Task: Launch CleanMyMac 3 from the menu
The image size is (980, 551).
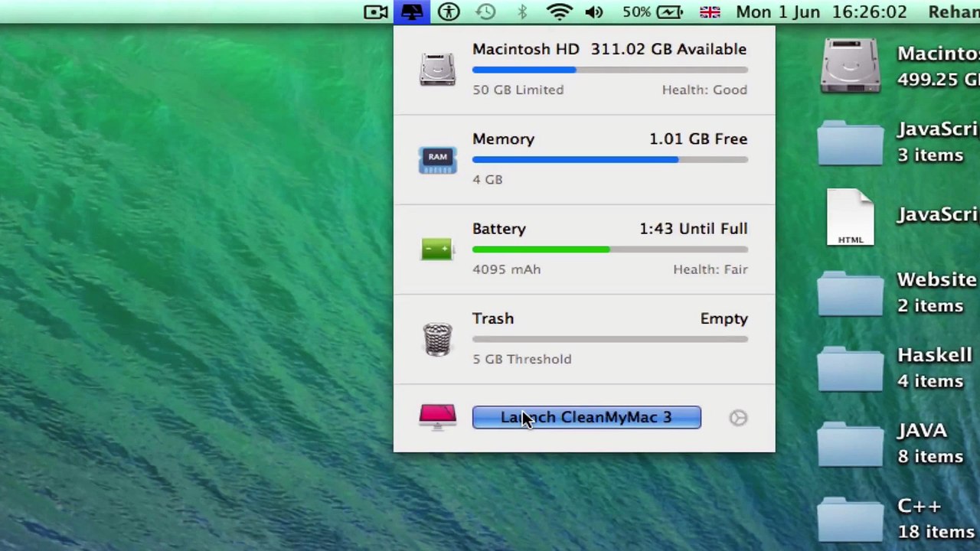Action: pos(586,417)
